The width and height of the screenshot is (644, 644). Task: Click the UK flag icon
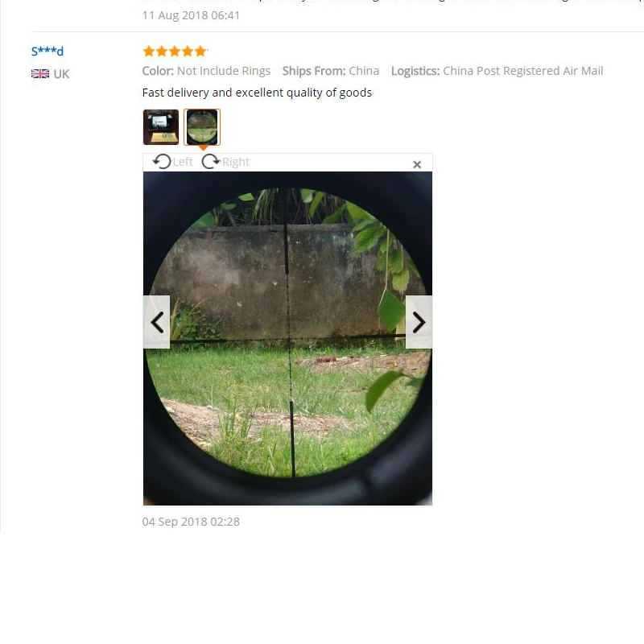tap(40, 74)
